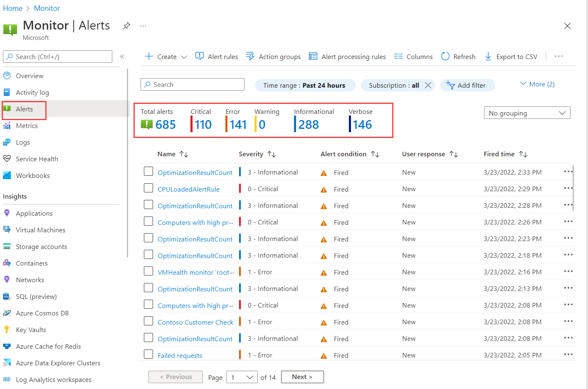This screenshot has width=588, height=389.
Task: Switch to the Activity log blade
Action: coord(32,92)
